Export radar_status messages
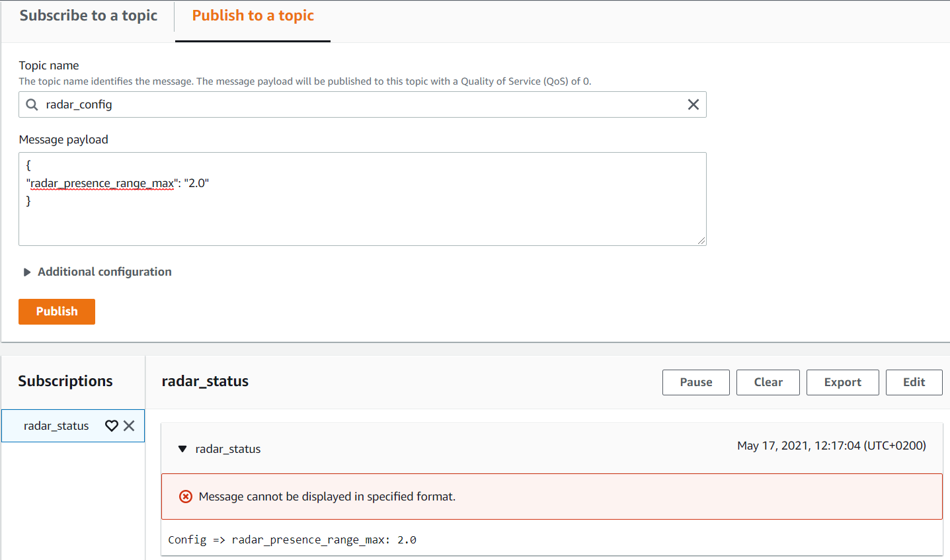Image resolution: width=950 pixels, height=560 pixels. (x=843, y=382)
